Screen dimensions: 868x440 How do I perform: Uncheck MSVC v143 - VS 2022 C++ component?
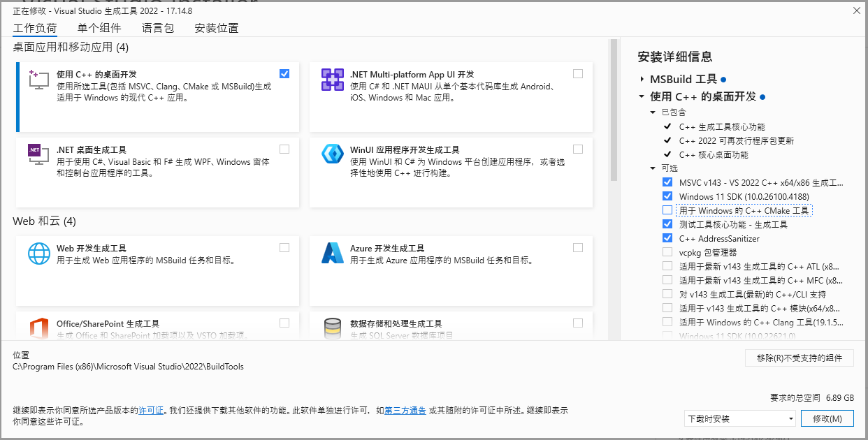point(667,182)
